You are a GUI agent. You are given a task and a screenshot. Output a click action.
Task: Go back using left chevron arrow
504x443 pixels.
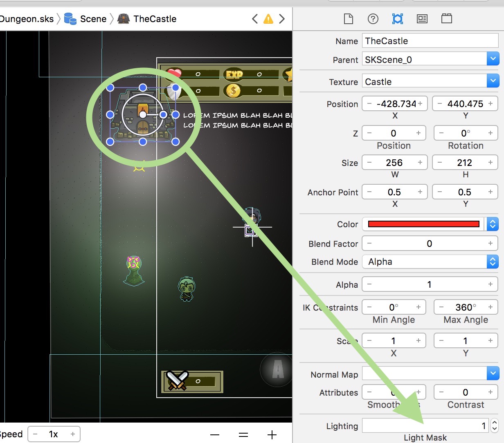pos(255,19)
